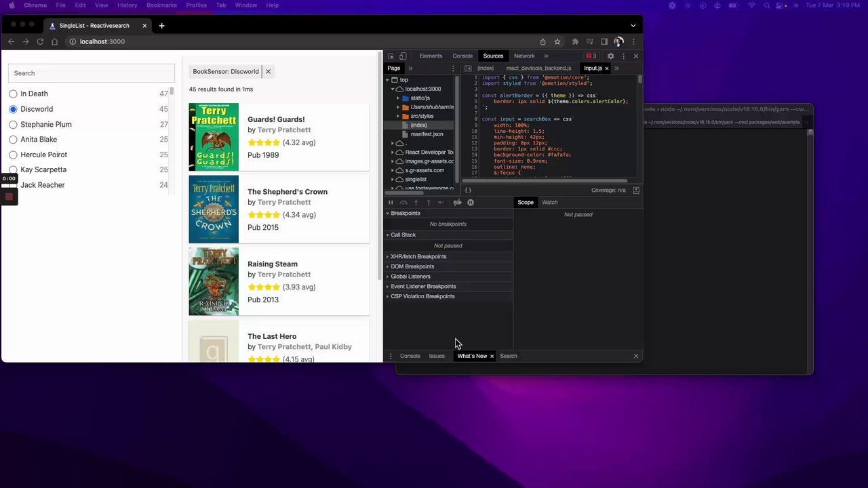This screenshot has height=488, width=868.
Task: Close the DevTools bottom drawer
Action: point(636,356)
